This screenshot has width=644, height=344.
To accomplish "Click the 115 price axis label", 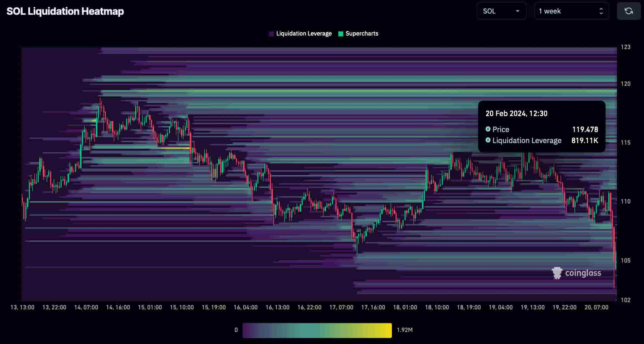I will [625, 142].
